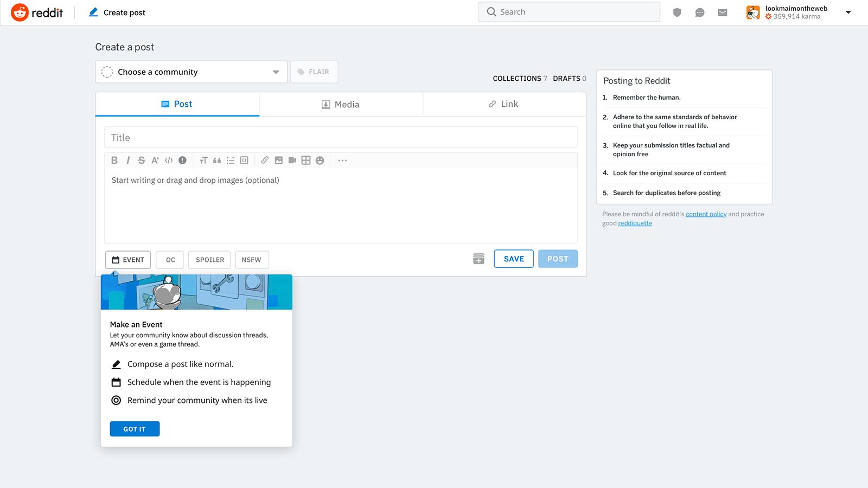
Task: Mark selected text as spoiler
Action: click(182, 160)
